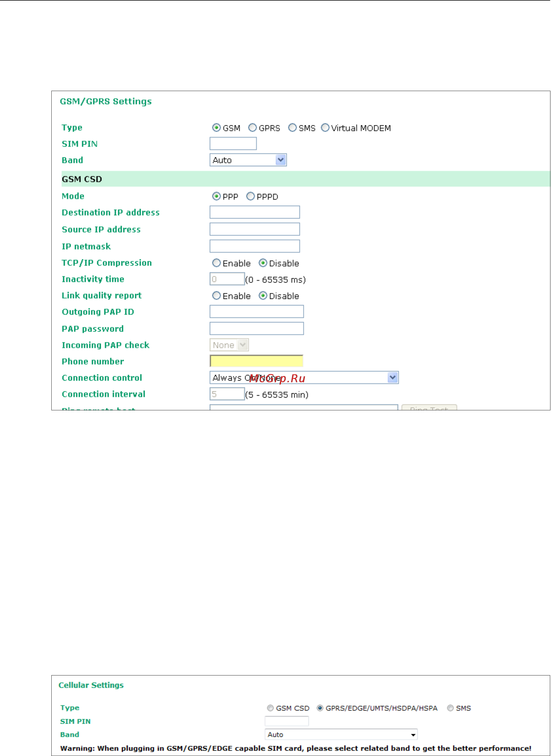Image resolution: width=551 pixels, height=756 pixels.
Task: Click the Destination IP address field
Action: pos(255,212)
